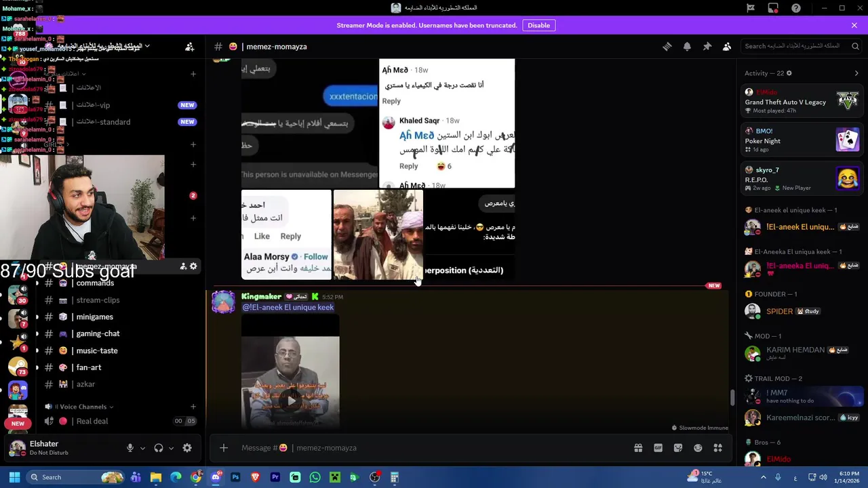The image size is (868, 488).
Task: Expand the Activity panel chevron
Action: [856, 73]
